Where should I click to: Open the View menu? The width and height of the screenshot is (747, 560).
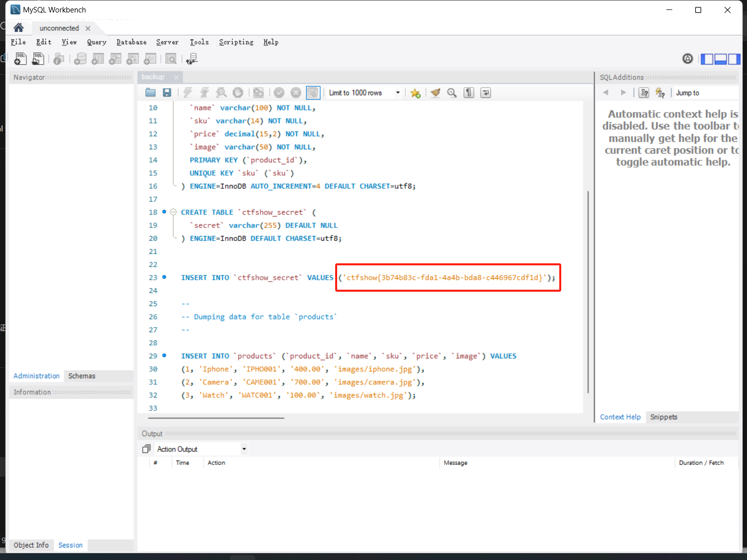(x=69, y=42)
